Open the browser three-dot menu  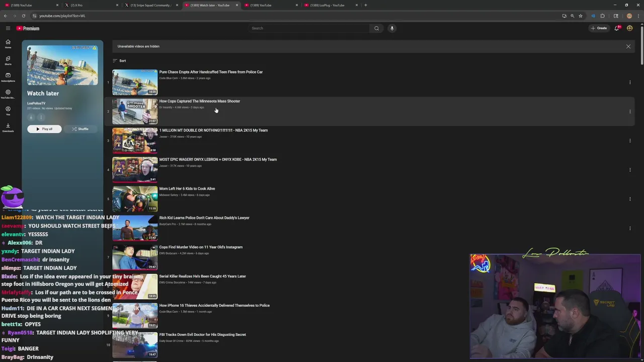click(x=638, y=16)
